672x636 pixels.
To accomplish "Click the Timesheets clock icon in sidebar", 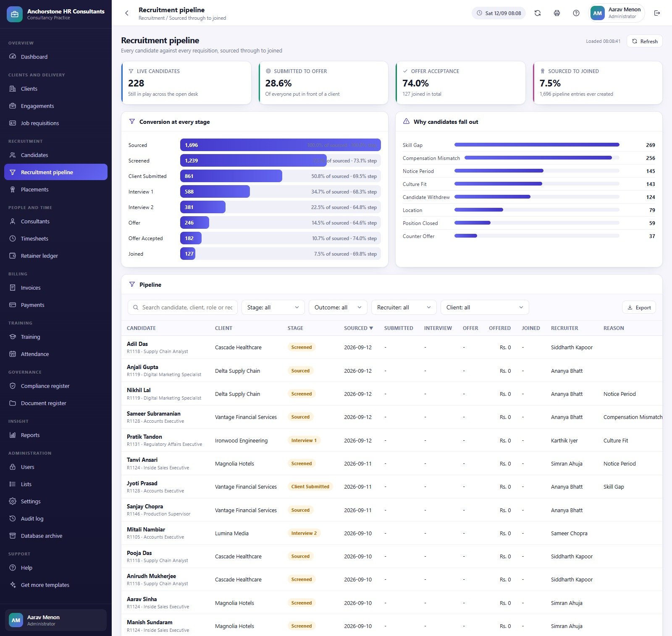I will point(13,238).
